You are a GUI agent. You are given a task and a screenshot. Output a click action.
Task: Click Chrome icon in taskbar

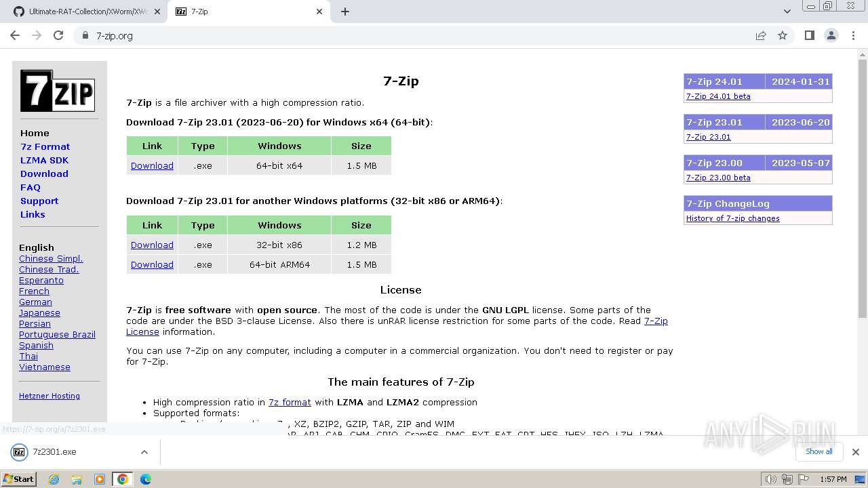(123, 479)
